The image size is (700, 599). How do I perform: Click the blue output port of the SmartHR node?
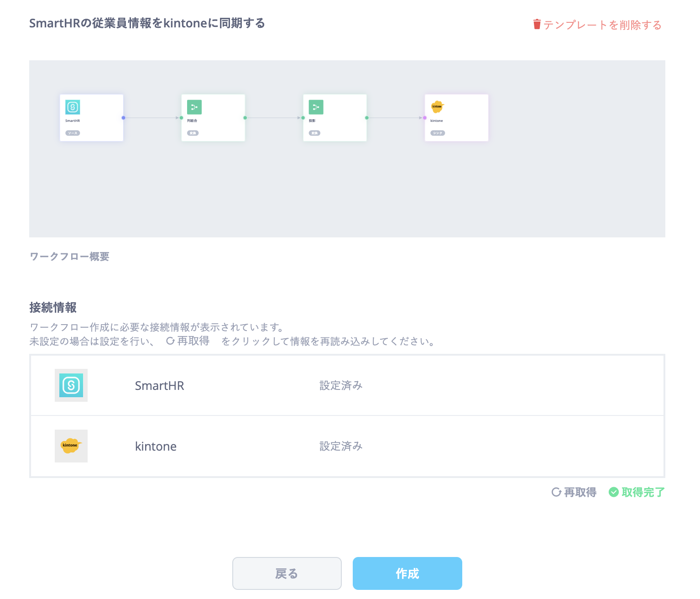(123, 118)
